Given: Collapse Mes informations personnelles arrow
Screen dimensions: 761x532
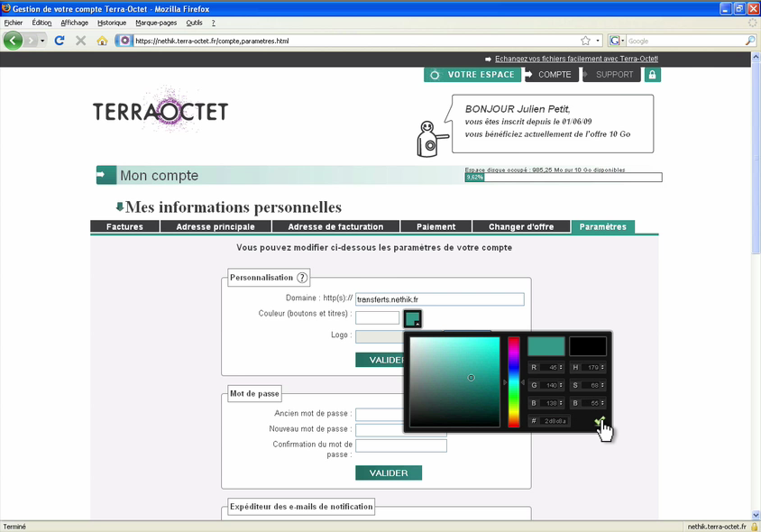Looking at the screenshot, I should (119, 207).
